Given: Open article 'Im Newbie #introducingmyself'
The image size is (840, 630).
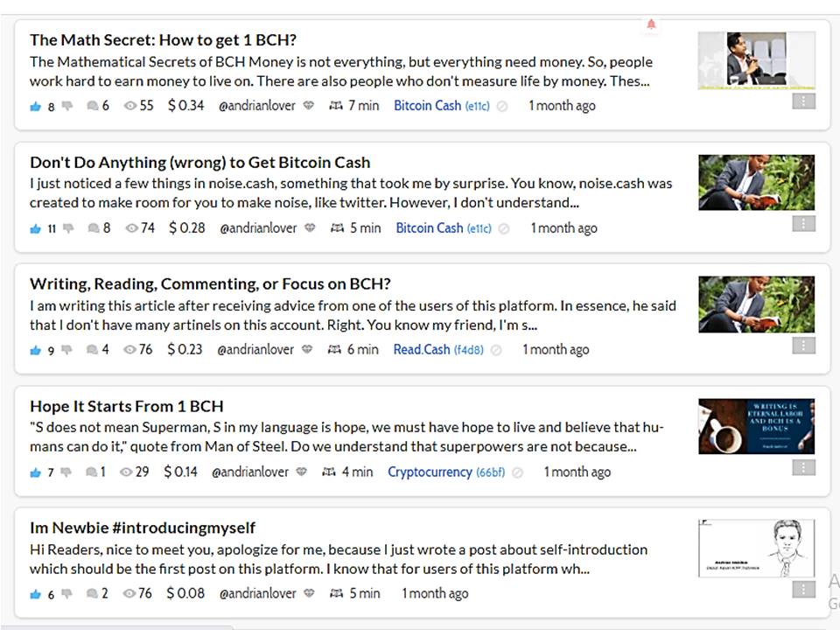Looking at the screenshot, I should (143, 528).
